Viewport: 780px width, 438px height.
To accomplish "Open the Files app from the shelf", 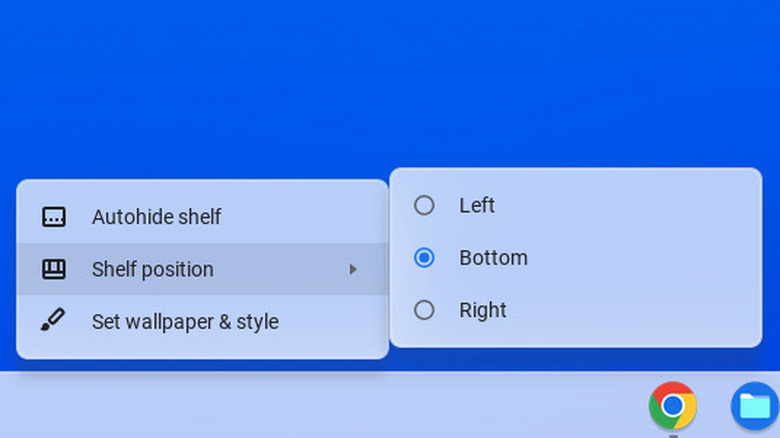I will point(754,405).
